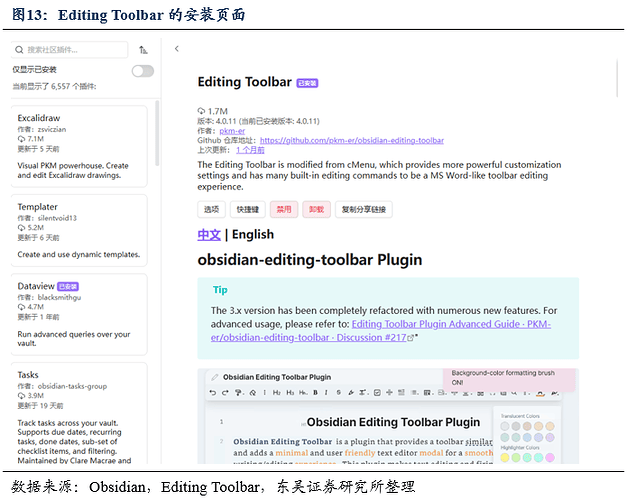
Task: Click the red 卸载 uninstall button
Action: pos(316,210)
